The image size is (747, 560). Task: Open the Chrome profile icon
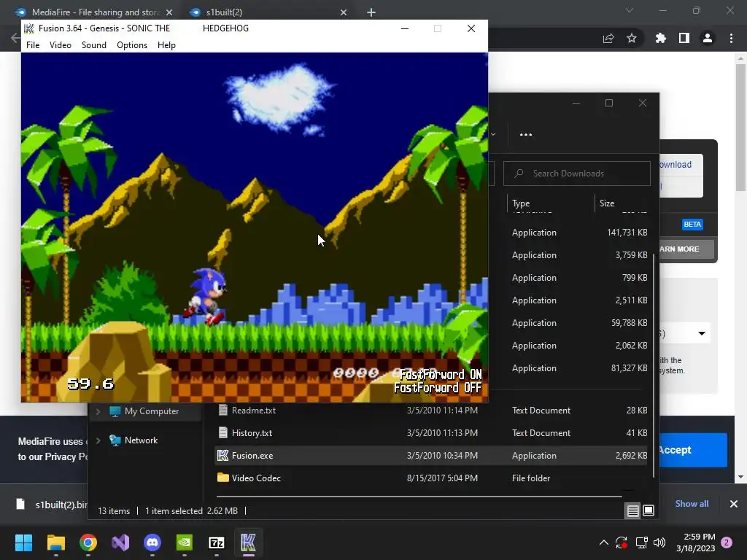tap(708, 38)
